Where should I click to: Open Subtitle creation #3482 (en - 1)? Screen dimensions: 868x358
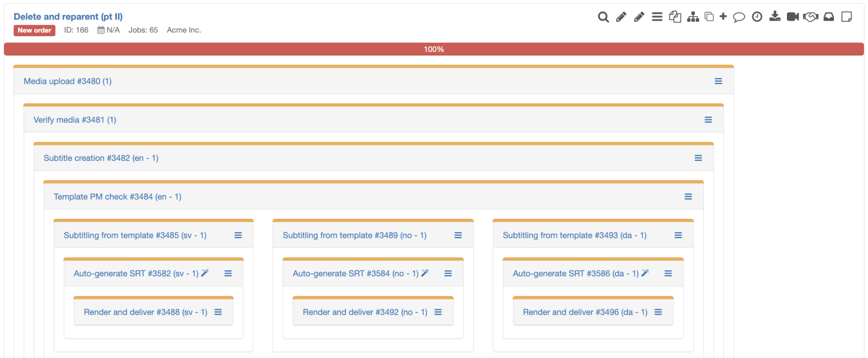point(101,158)
